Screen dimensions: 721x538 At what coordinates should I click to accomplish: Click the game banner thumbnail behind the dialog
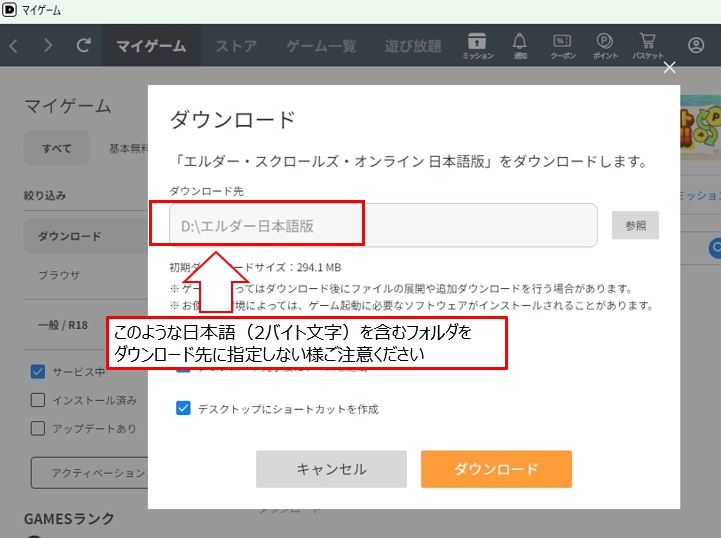(x=700, y=128)
